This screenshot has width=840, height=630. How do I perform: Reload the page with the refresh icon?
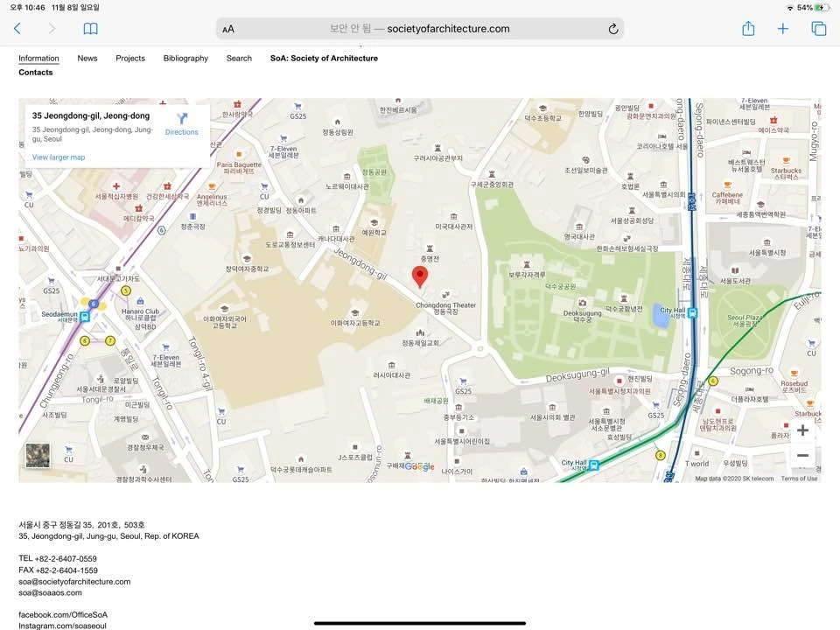click(613, 29)
